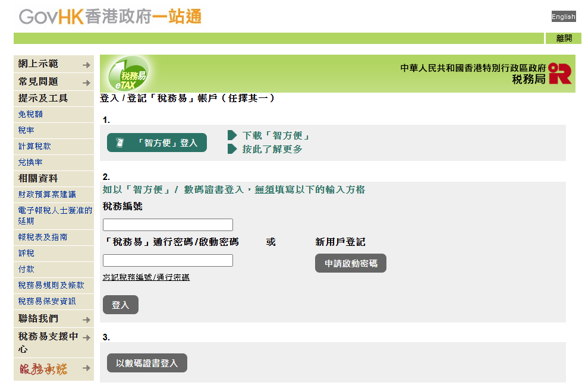Expand the 常見問題 sidebar section
The width and height of the screenshot is (585, 392).
pyautogui.click(x=86, y=83)
